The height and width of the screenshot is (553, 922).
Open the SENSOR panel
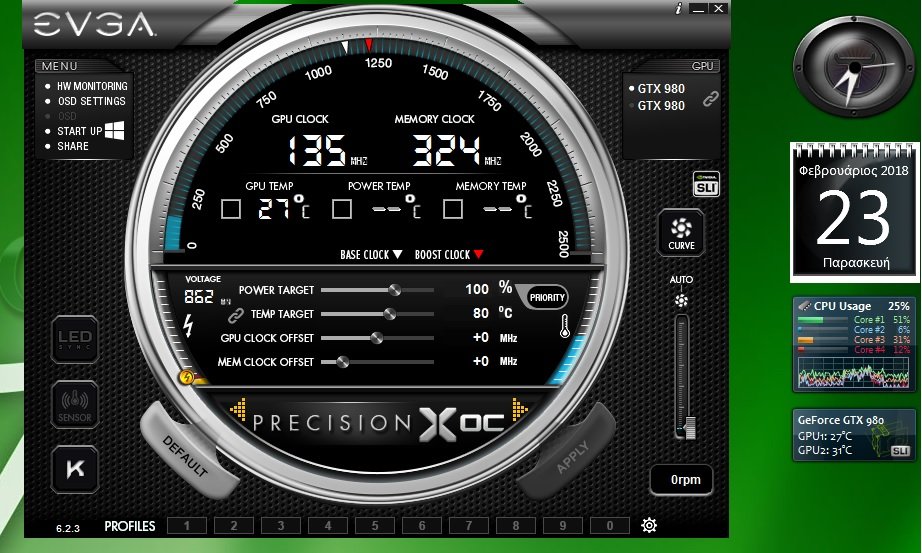(x=75, y=404)
